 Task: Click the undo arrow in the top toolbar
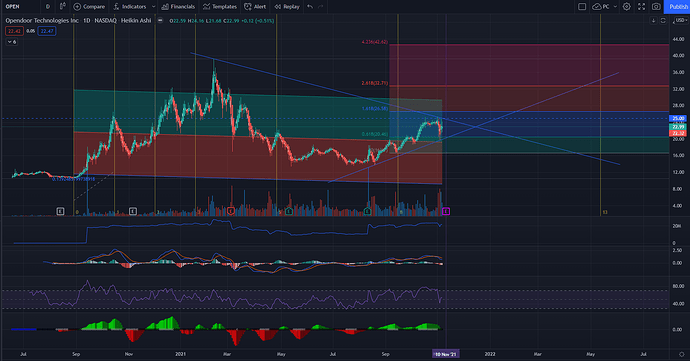tap(310, 7)
